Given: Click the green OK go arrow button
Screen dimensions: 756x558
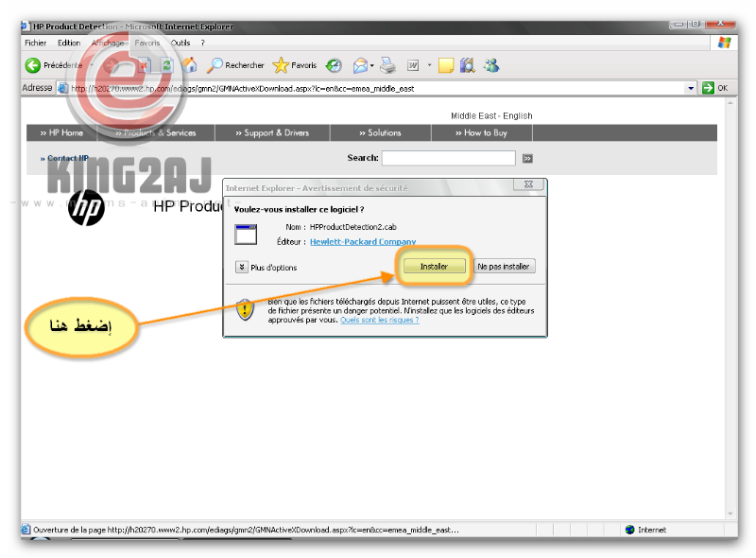Looking at the screenshot, I should [714, 88].
